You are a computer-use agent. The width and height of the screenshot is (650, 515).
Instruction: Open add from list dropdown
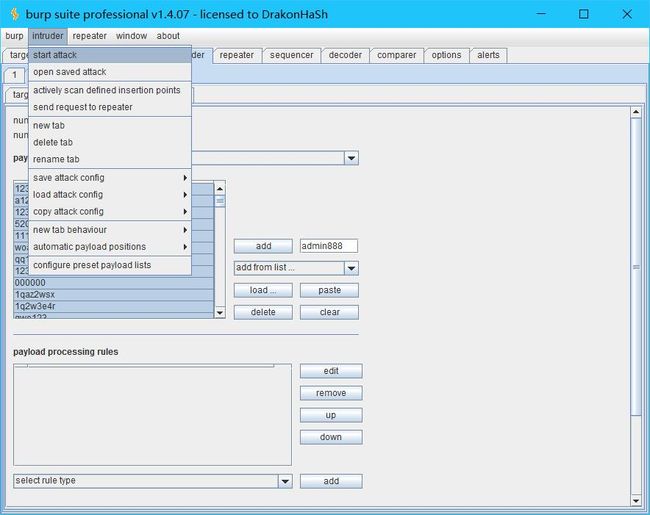tap(296, 268)
